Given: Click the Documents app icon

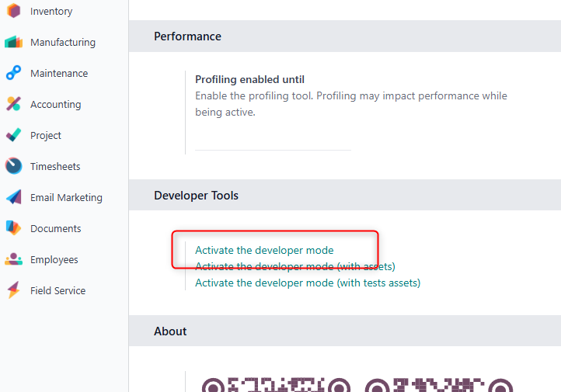Looking at the screenshot, I should [x=13, y=228].
